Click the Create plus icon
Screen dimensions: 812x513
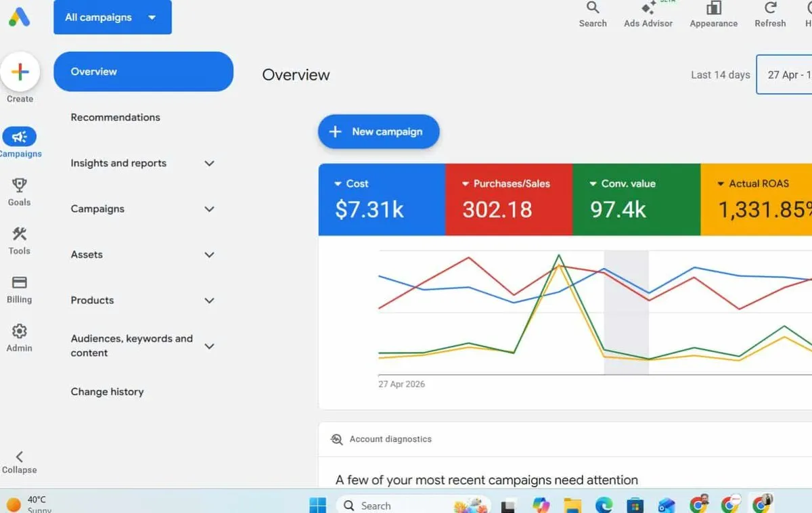tap(20, 72)
